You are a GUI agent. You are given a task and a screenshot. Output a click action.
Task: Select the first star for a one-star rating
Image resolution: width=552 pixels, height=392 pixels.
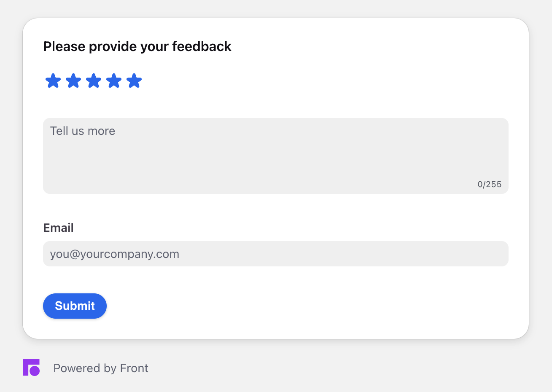[53, 81]
